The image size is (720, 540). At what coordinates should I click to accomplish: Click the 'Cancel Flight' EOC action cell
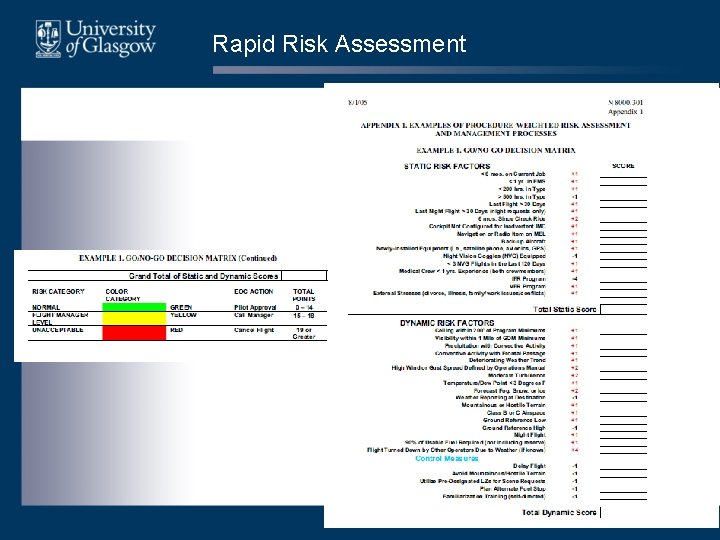[253, 330]
